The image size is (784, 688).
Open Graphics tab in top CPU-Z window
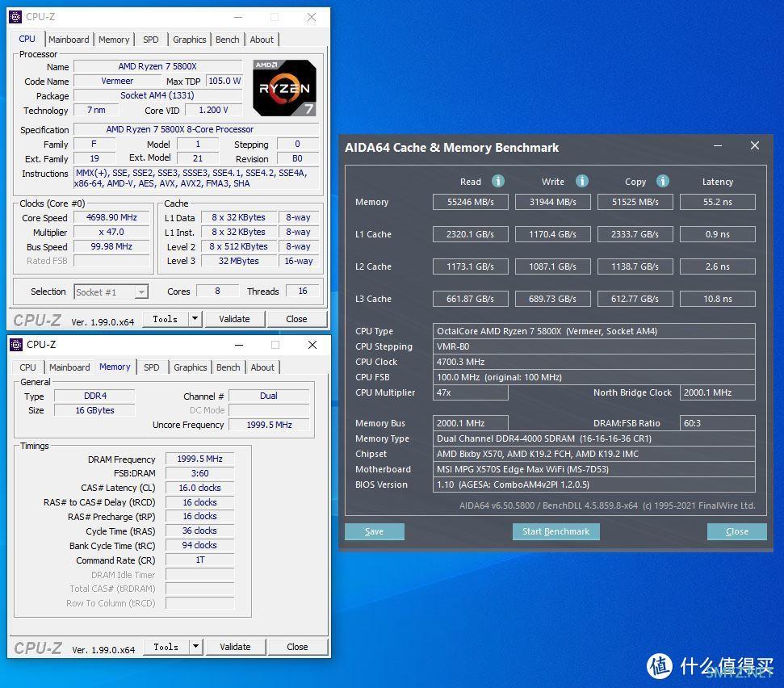pyautogui.click(x=189, y=40)
